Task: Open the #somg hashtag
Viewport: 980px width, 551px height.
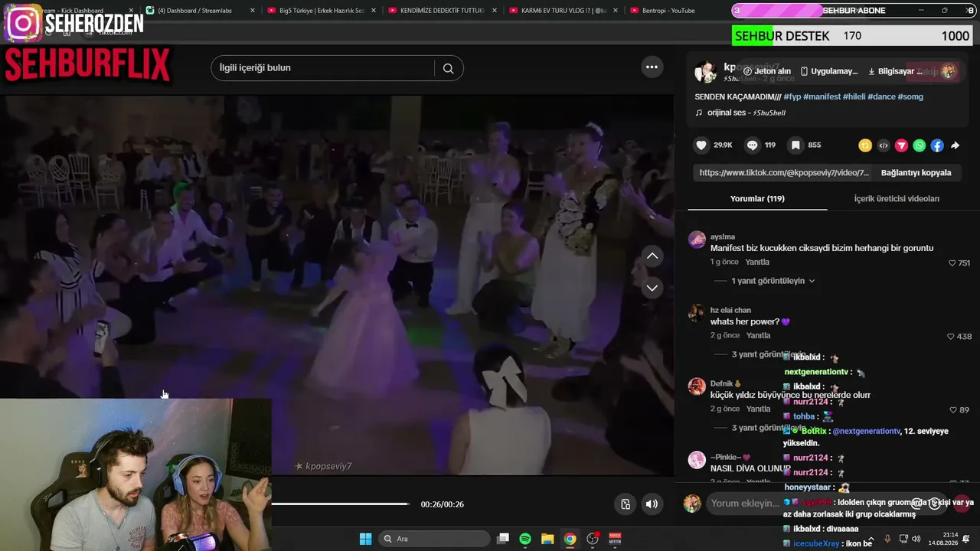Action: (x=910, y=97)
